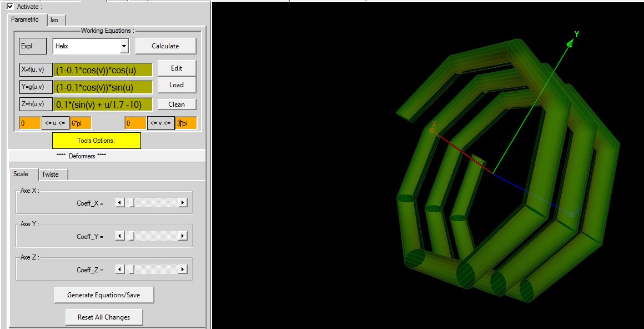The height and width of the screenshot is (329, 644).
Task: Switch to the Twiste deformer tab
Action: point(54,175)
